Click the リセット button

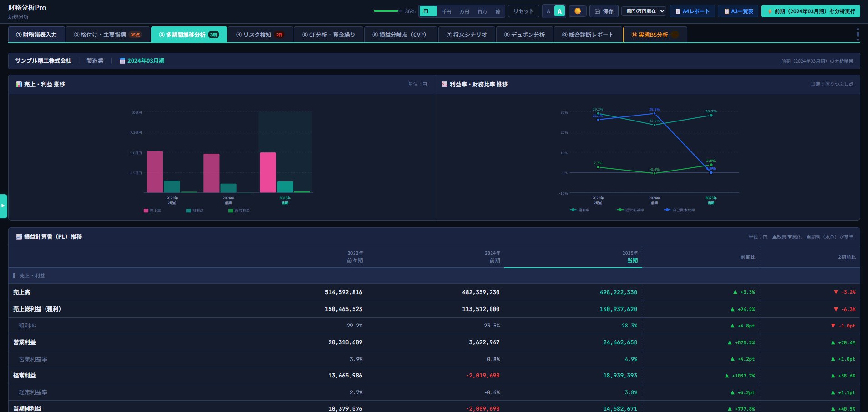(x=523, y=11)
